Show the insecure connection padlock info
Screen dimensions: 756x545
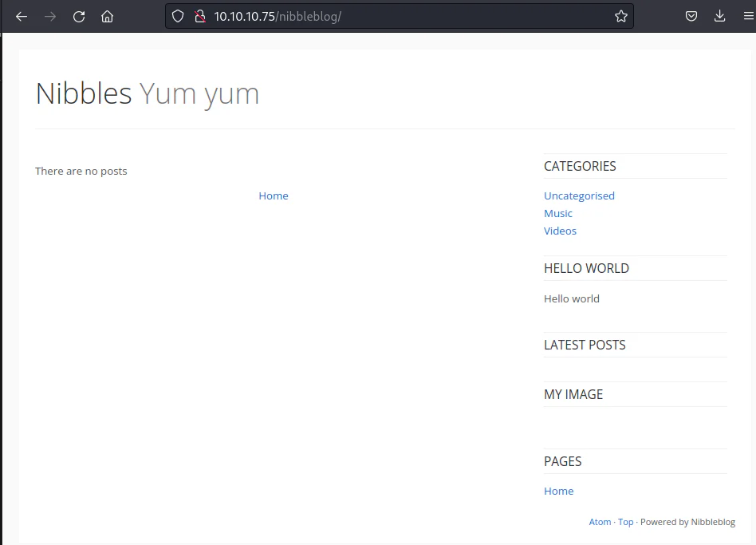pos(199,17)
